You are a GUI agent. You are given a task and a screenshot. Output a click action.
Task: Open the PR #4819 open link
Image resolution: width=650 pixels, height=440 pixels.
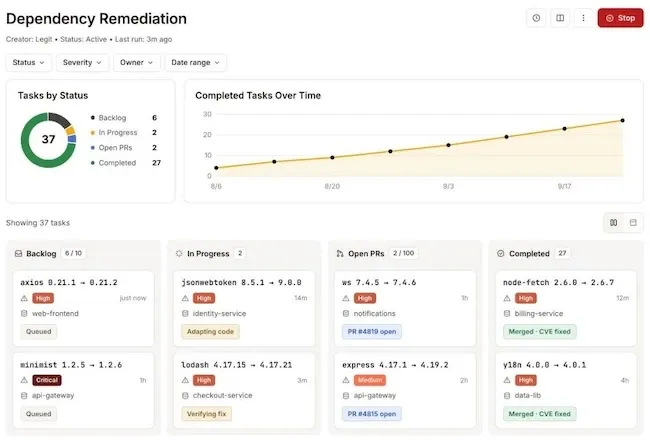tap(372, 332)
